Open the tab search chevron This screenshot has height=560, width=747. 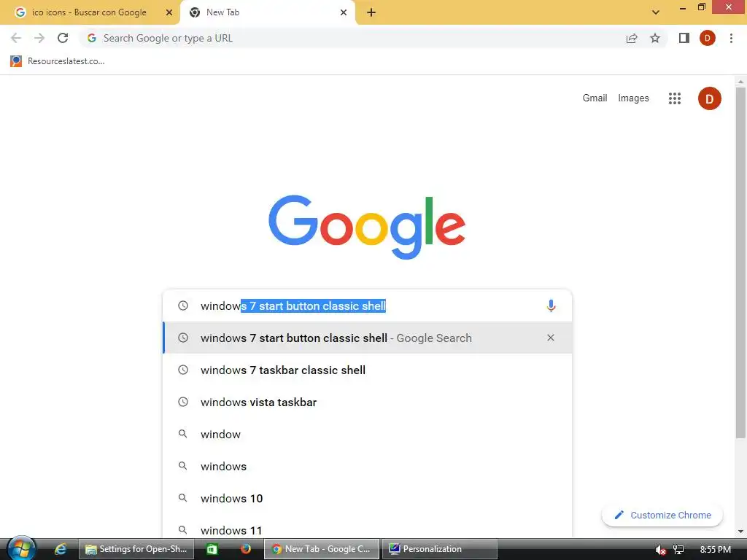click(x=656, y=12)
